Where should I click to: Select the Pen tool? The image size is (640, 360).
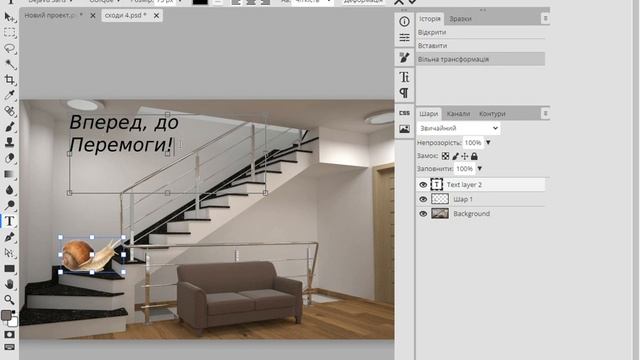[x=9, y=237]
